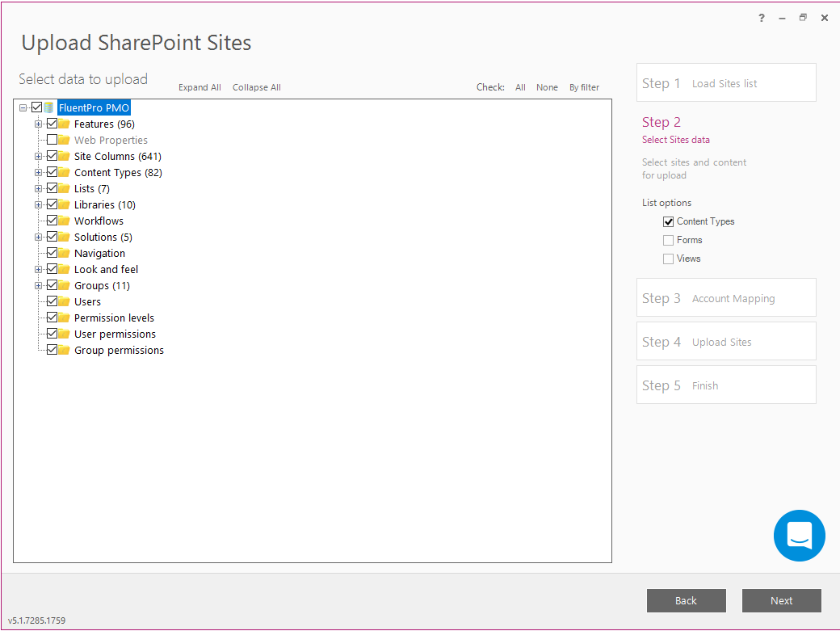Select the Permission levels tree label
This screenshot has height=631, width=840.
coord(114,318)
